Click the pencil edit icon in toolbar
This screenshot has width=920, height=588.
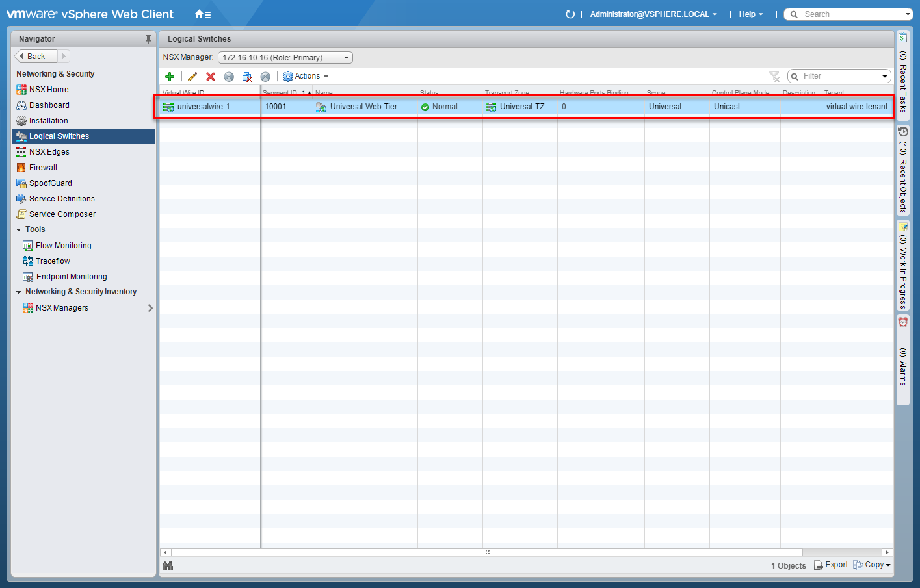coord(192,77)
